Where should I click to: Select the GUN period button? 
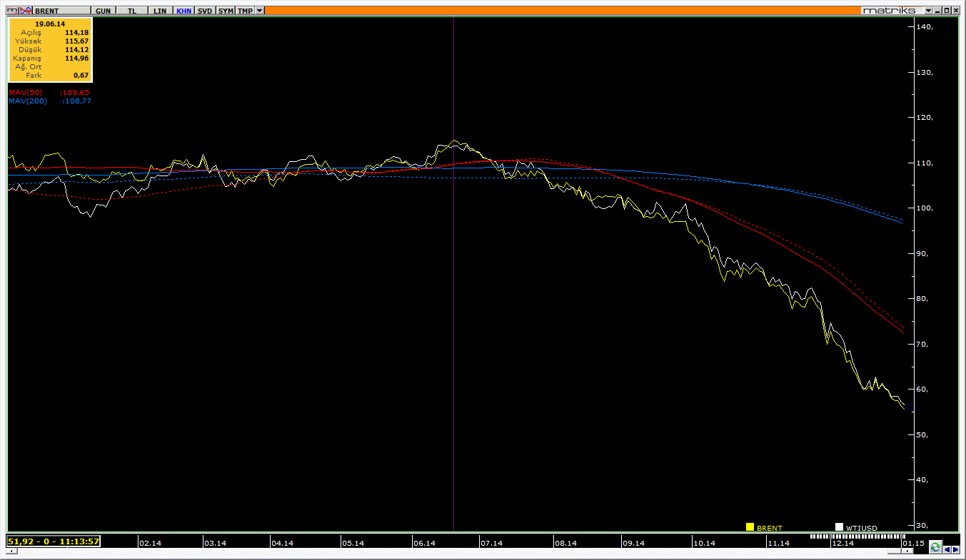click(x=104, y=11)
